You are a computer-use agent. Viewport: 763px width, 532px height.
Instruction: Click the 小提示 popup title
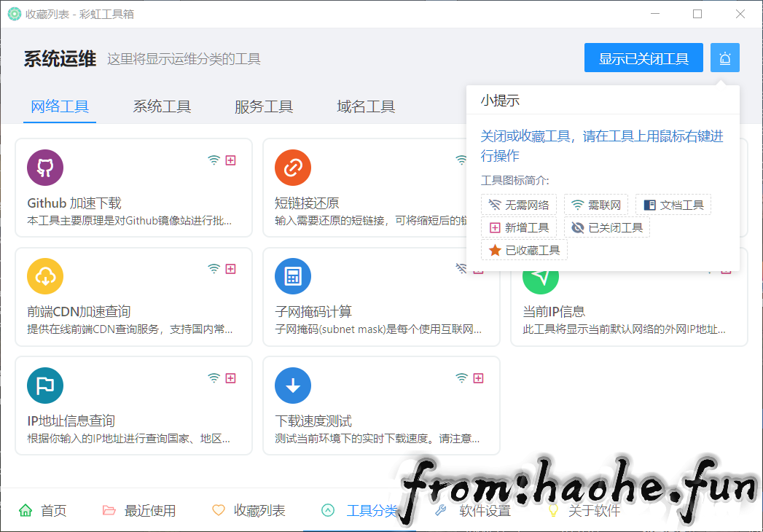point(500,101)
